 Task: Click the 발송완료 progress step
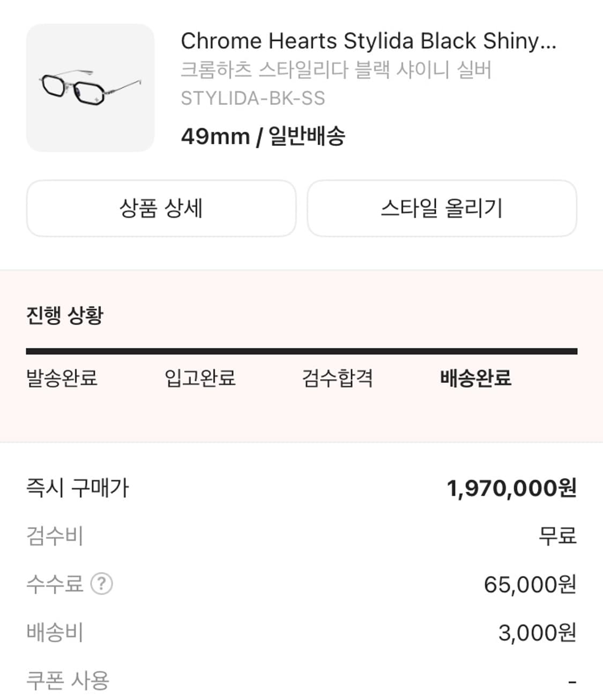click(62, 378)
